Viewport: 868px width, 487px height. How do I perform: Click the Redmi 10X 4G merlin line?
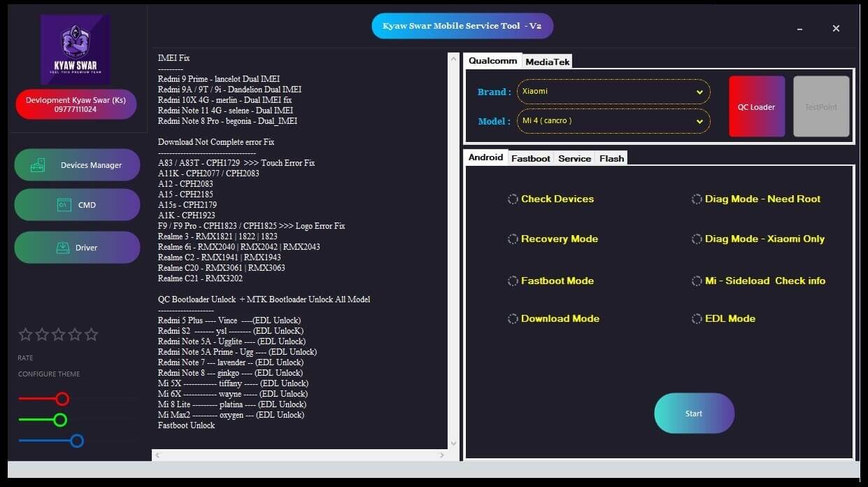[x=225, y=100]
